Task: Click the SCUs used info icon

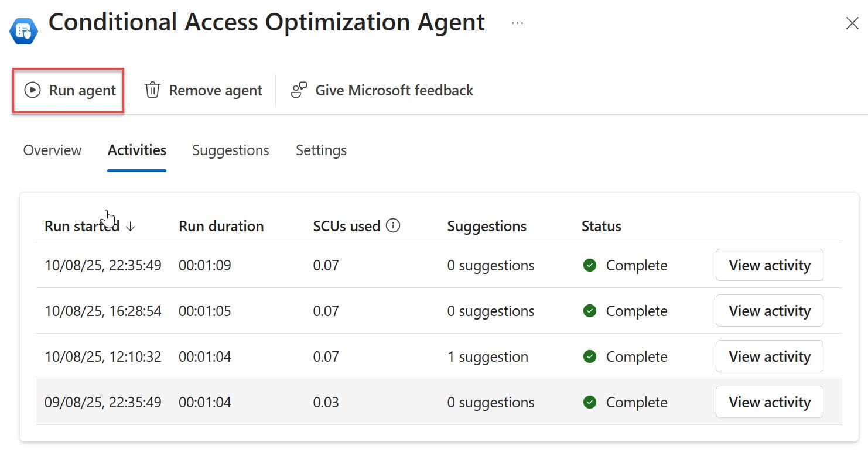Action: click(x=394, y=226)
